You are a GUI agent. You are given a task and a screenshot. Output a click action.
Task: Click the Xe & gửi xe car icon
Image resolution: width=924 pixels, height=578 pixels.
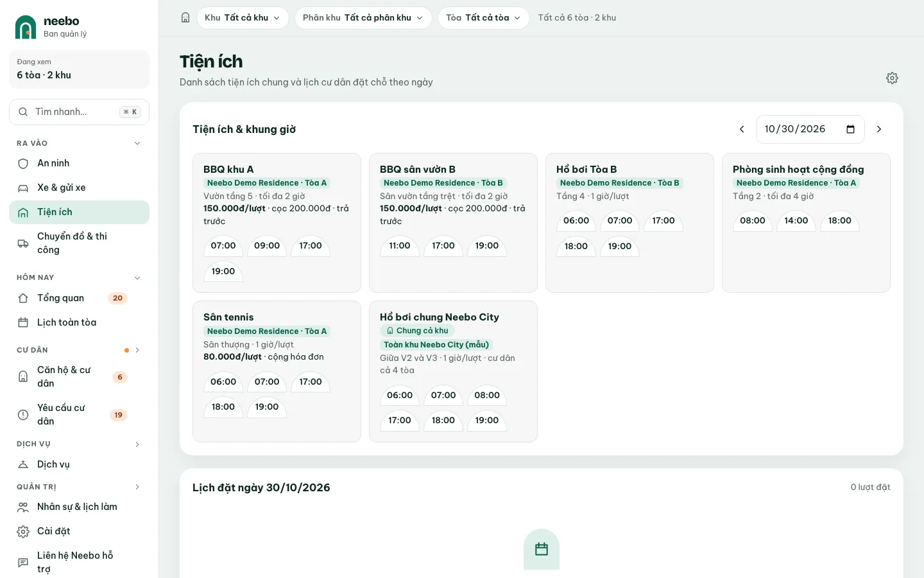tap(23, 188)
